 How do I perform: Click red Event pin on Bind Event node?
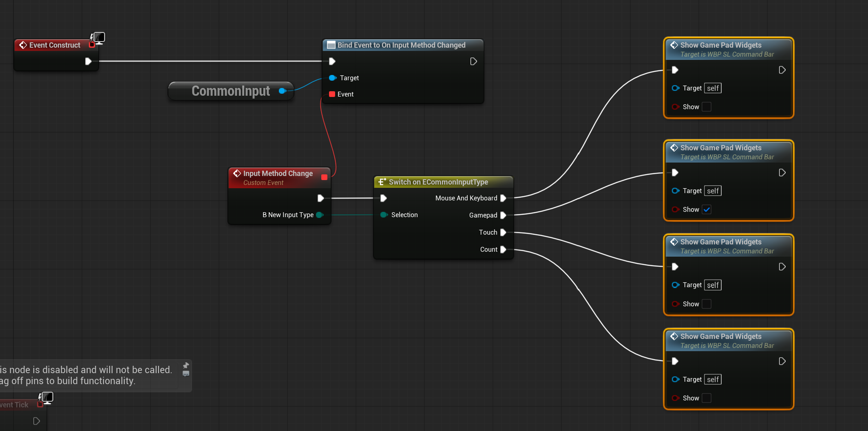332,94
